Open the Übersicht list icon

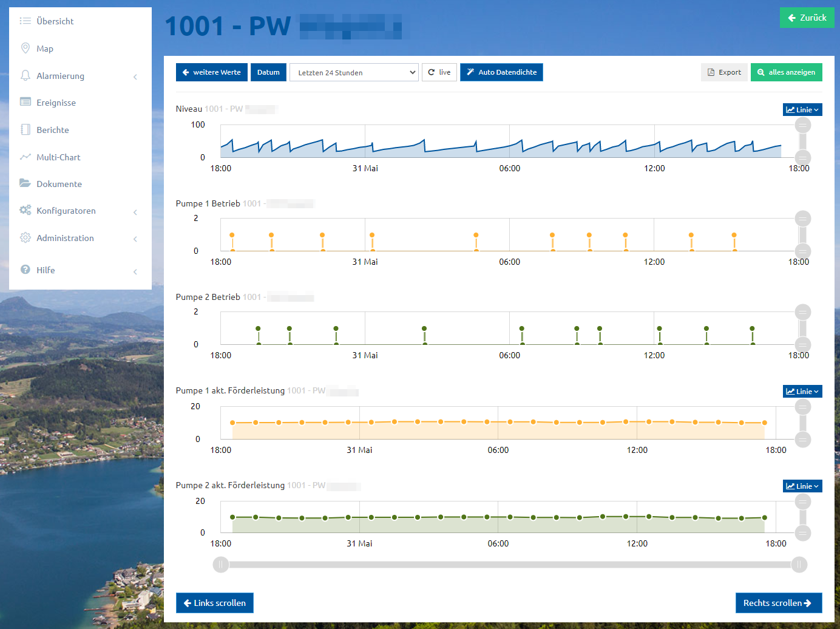[25, 21]
